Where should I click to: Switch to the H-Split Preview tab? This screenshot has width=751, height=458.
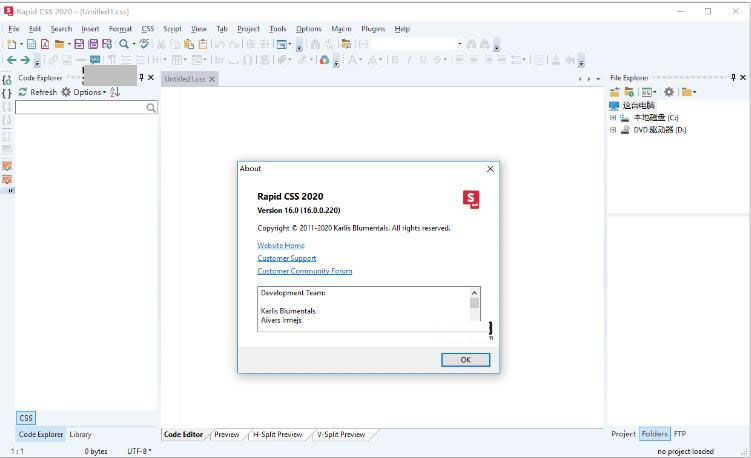277,435
